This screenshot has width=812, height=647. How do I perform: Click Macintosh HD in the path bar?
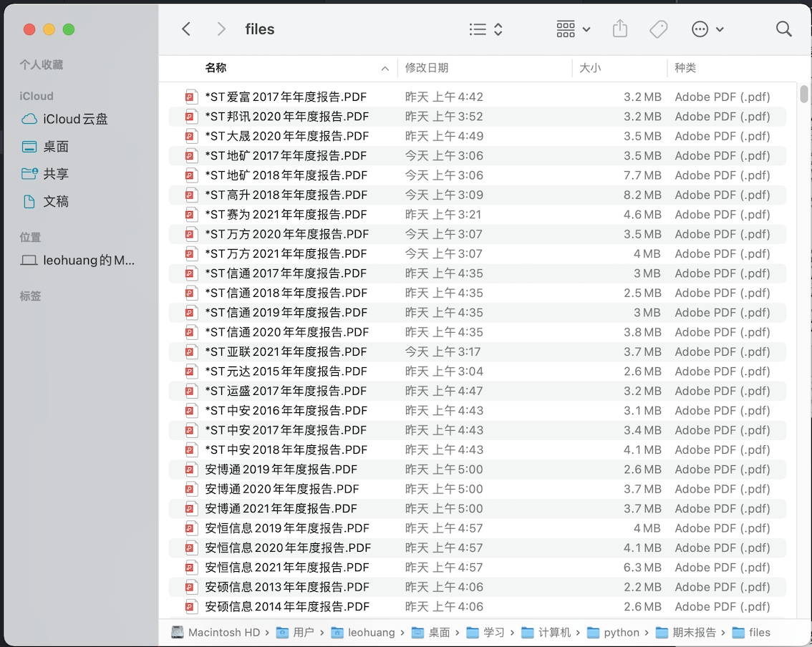point(216,633)
